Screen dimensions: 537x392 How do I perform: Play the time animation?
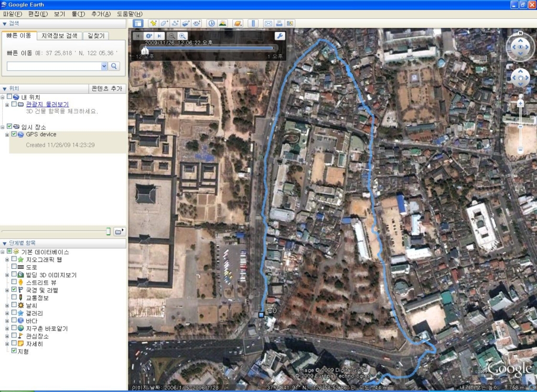click(x=148, y=36)
